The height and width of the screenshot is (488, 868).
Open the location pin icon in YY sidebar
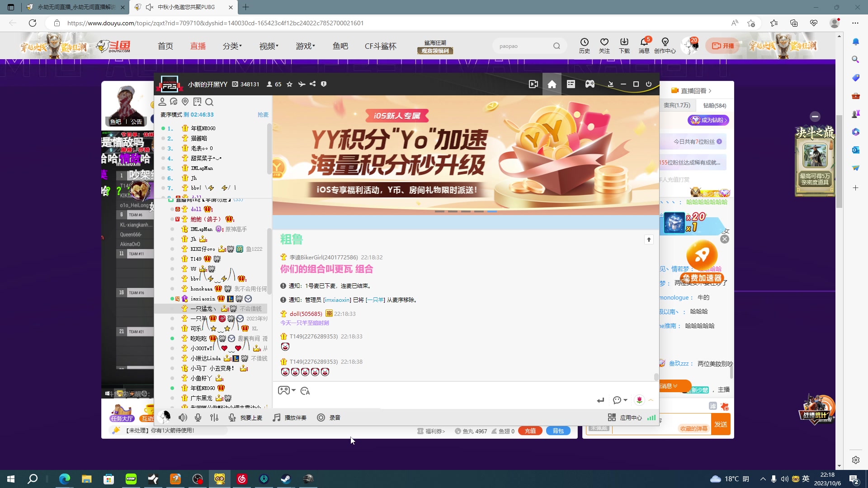point(185,102)
